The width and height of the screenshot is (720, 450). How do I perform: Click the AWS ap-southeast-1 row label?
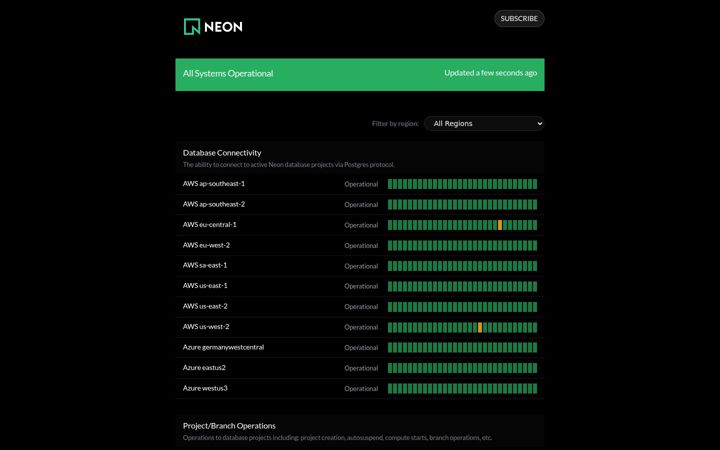[x=214, y=184]
